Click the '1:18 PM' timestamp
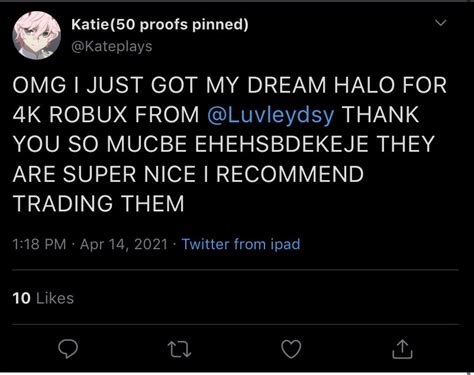 tap(39, 244)
